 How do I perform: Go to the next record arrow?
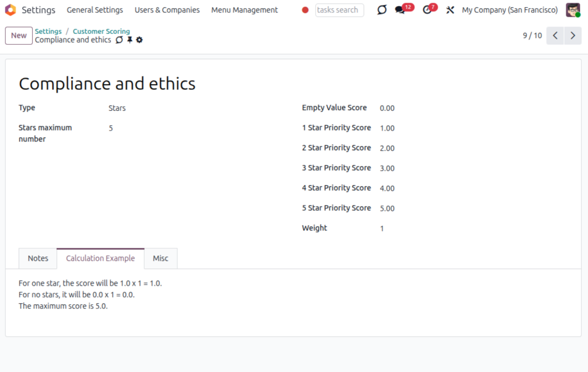coord(573,36)
